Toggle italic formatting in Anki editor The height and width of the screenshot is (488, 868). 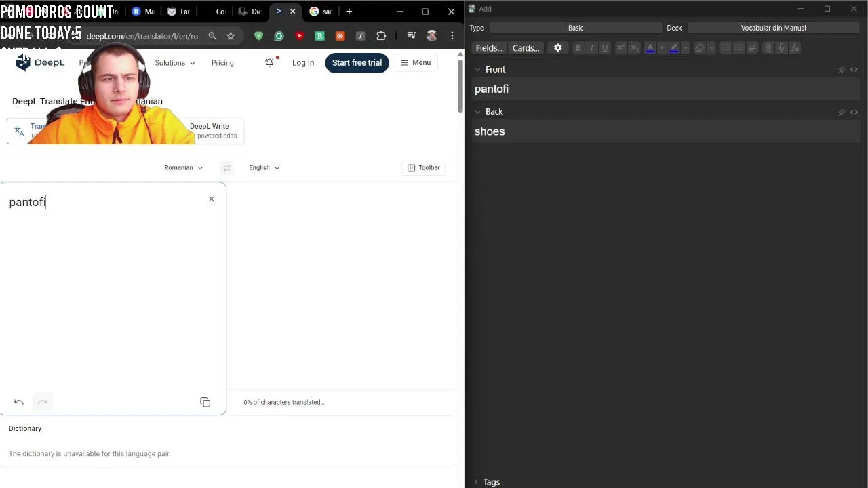(591, 48)
